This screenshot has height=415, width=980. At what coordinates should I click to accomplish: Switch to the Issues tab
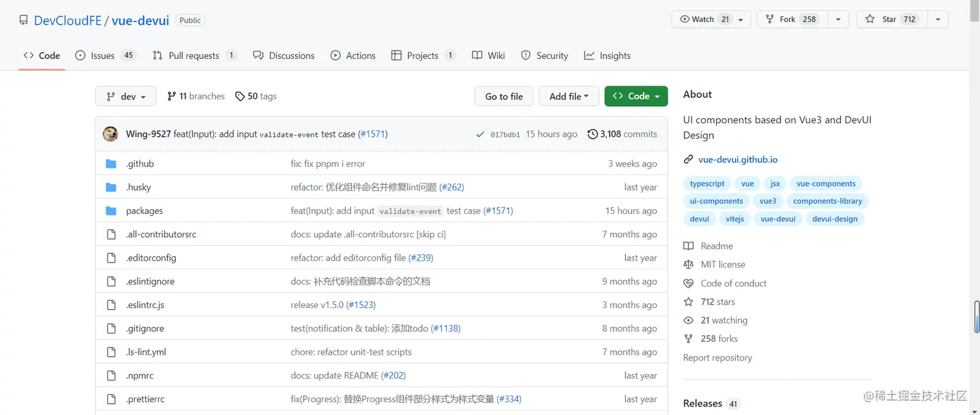pos(106,56)
